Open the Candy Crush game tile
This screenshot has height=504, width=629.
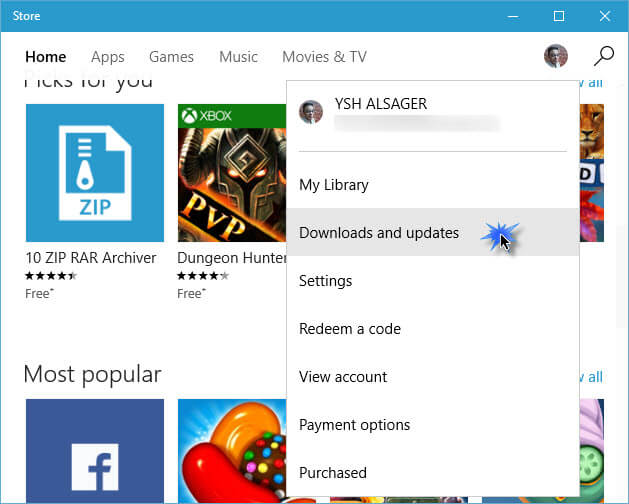click(232, 451)
